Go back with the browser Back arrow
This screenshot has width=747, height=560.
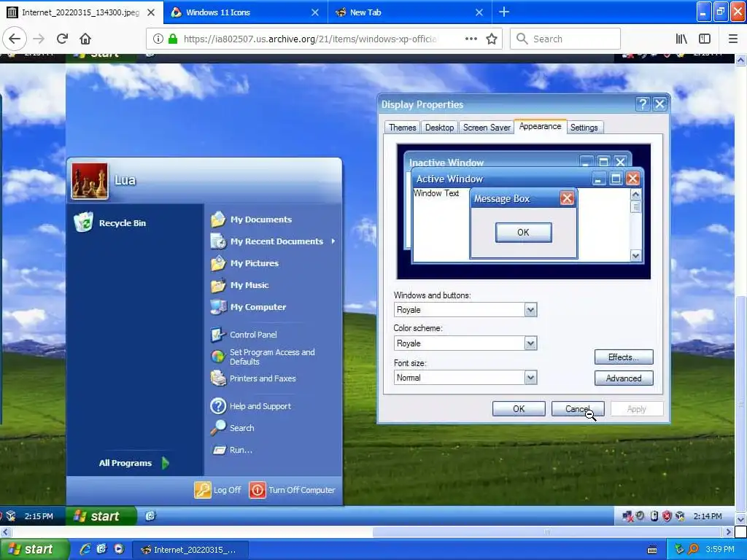[x=15, y=39]
